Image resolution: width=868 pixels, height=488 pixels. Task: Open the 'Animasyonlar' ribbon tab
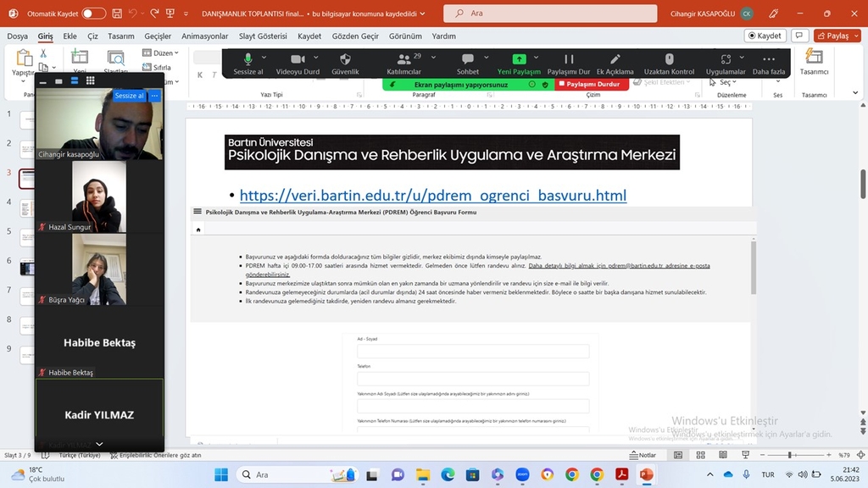click(x=204, y=36)
